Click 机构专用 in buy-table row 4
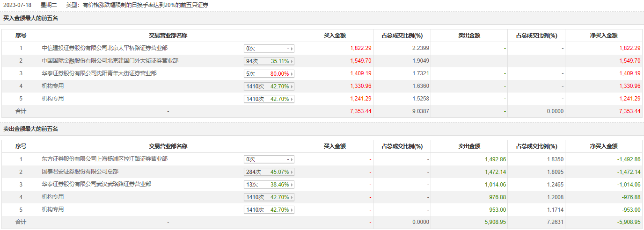 pos(52,86)
